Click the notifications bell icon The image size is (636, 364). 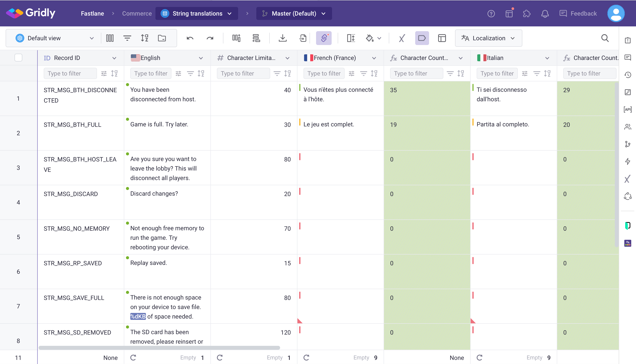click(545, 13)
